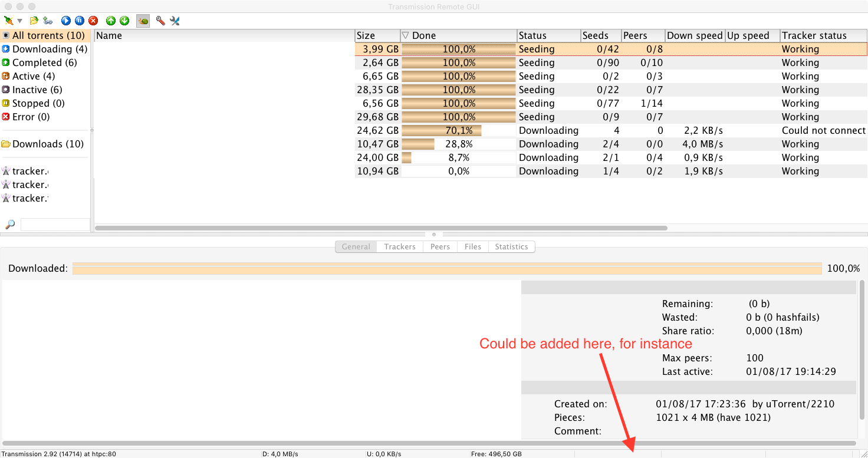Expand the connection options dropdown arrow
This screenshot has width=868, height=458.
tap(18, 20)
